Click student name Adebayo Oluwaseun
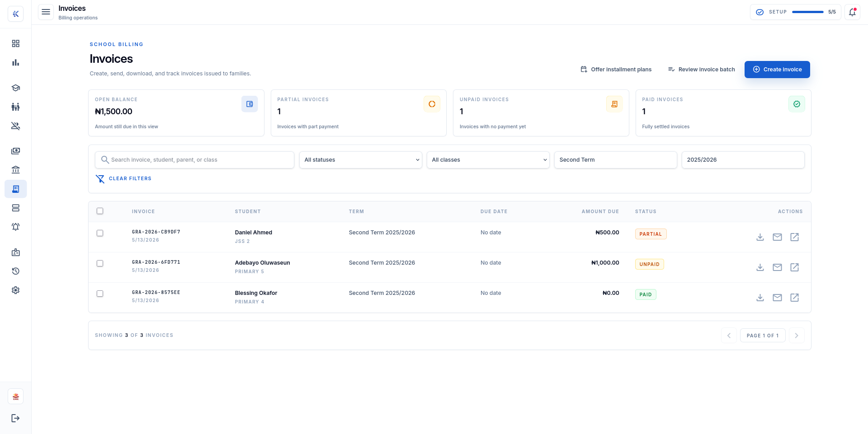This screenshot has width=868, height=434. coord(263,263)
